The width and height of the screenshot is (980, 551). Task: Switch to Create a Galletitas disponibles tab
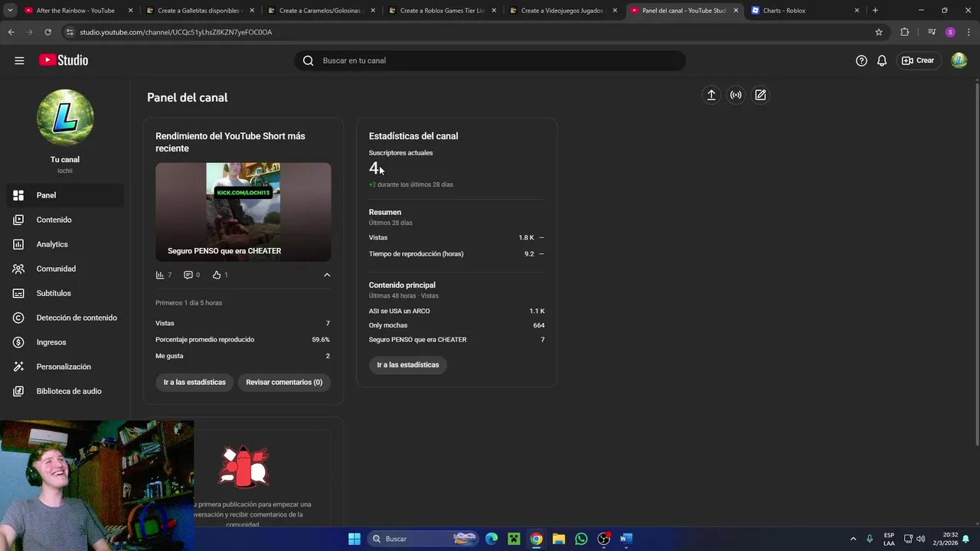click(199, 11)
